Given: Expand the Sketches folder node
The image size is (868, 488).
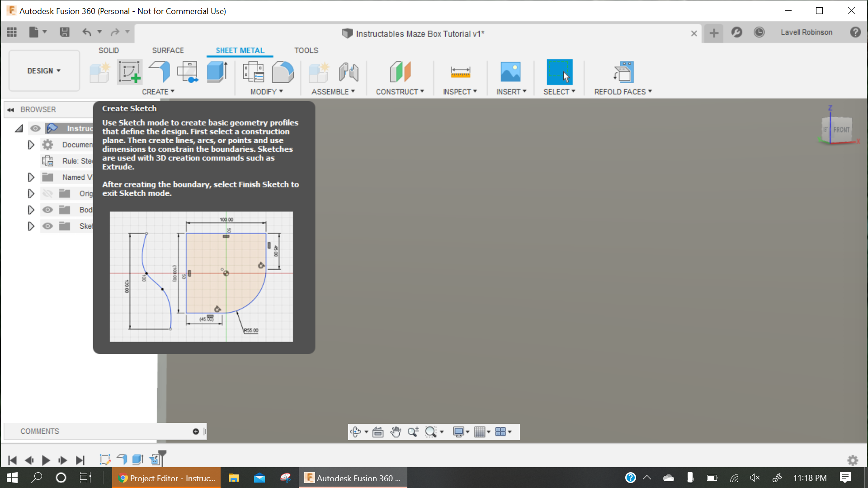Looking at the screenshot, I should [x=31, y=226].
